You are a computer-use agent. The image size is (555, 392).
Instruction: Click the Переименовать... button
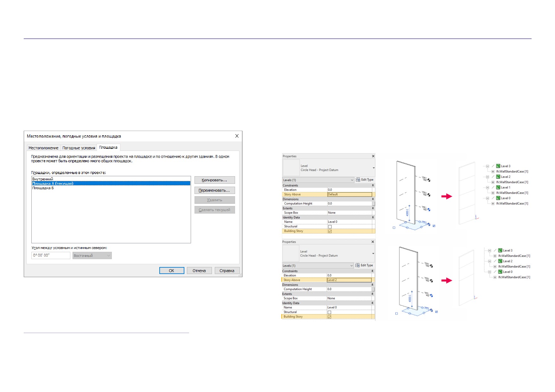point(214,190)
